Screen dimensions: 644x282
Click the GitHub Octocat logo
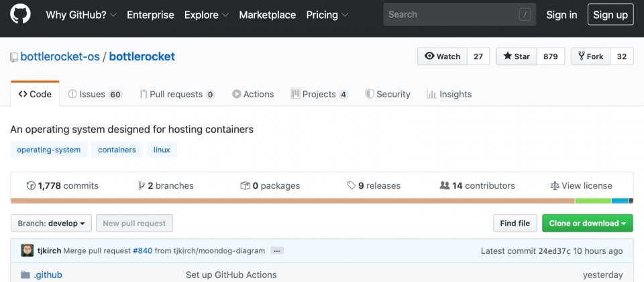20,14
